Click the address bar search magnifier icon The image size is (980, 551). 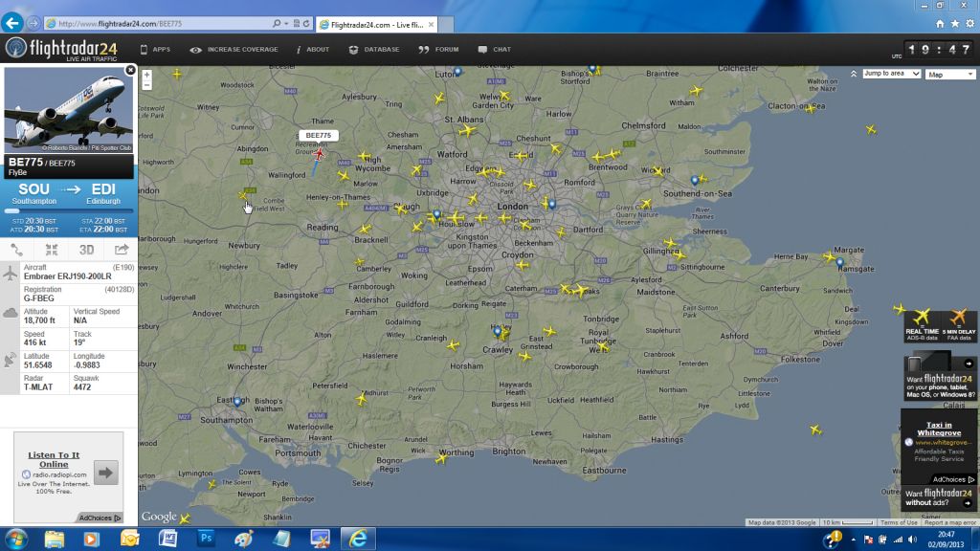[277, 24]
